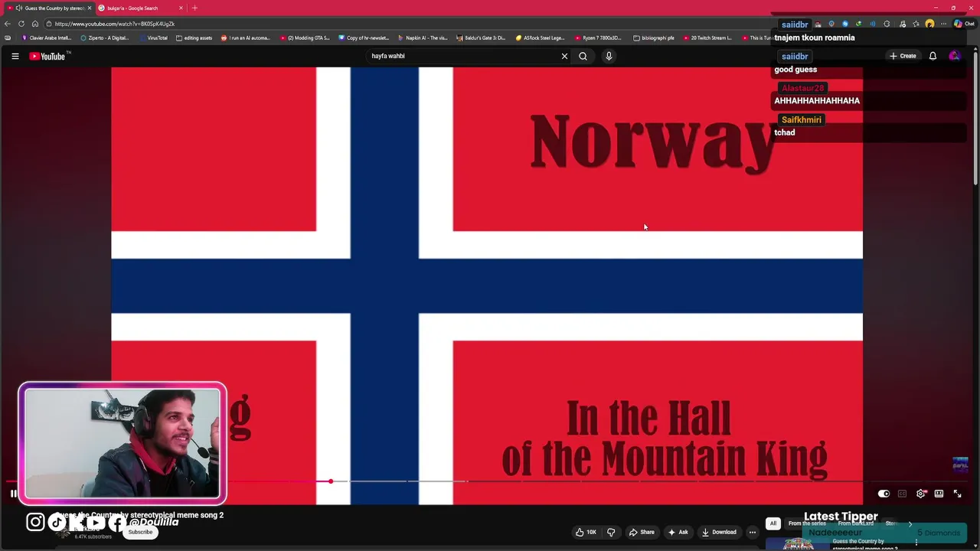Open the editing assets bookmark folder
The height and width of the screenshot is (551, 980).
[194, 37]
